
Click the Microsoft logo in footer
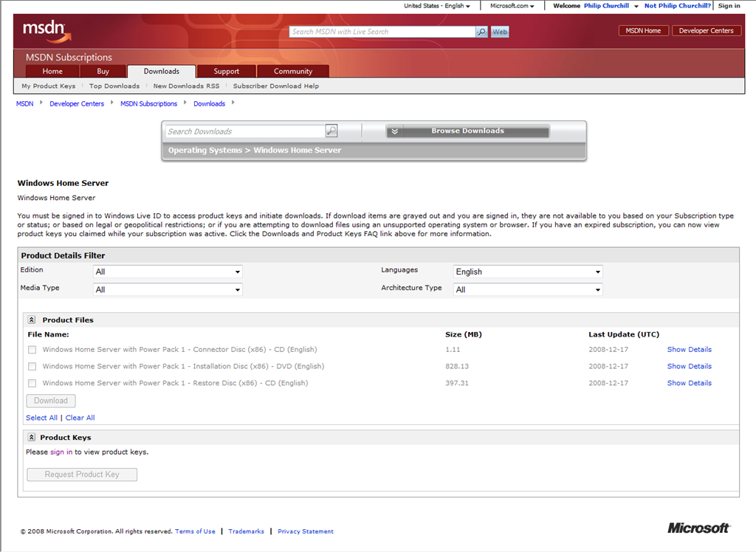click(698, 528)
